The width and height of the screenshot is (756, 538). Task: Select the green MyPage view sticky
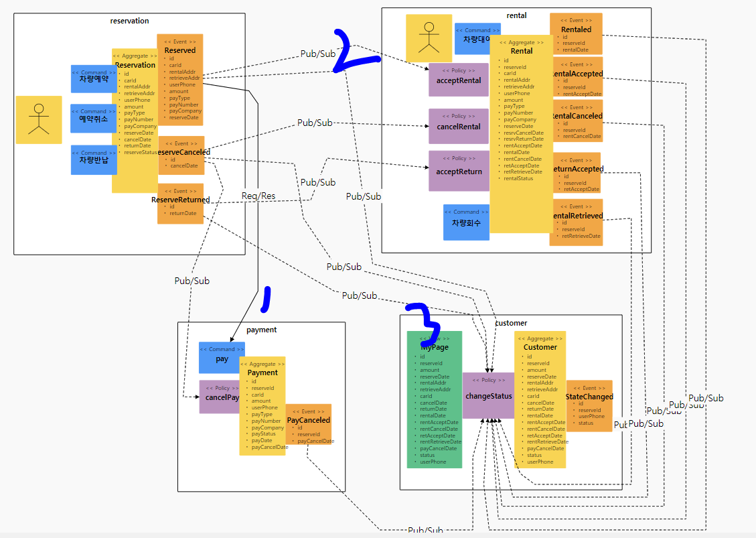[x=435, y=399]
